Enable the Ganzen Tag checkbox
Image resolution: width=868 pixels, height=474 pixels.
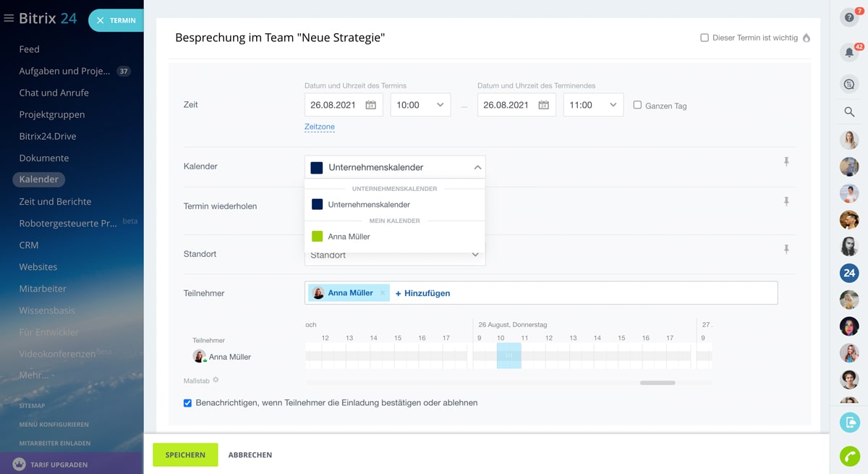pyautogui.click(x=637, y=105)
